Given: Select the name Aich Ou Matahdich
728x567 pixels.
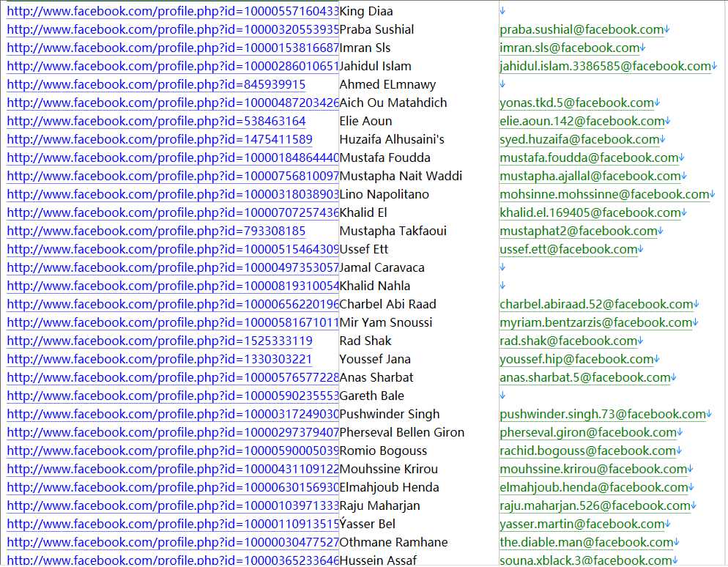Looking at the screenshot, I should pos(393,103).
